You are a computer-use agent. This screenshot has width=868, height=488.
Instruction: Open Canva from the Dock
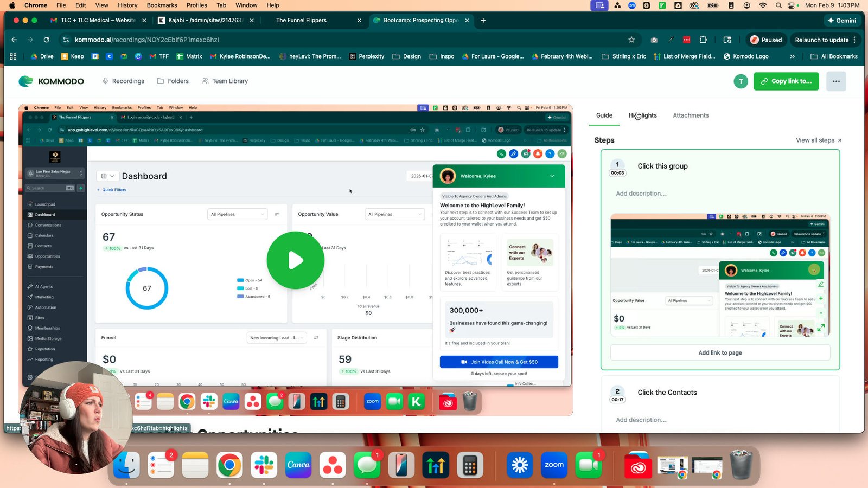coord(298,465)
